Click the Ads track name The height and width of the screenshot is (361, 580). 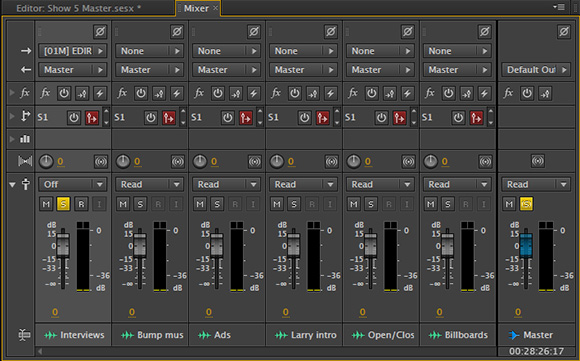coord(222,335)
